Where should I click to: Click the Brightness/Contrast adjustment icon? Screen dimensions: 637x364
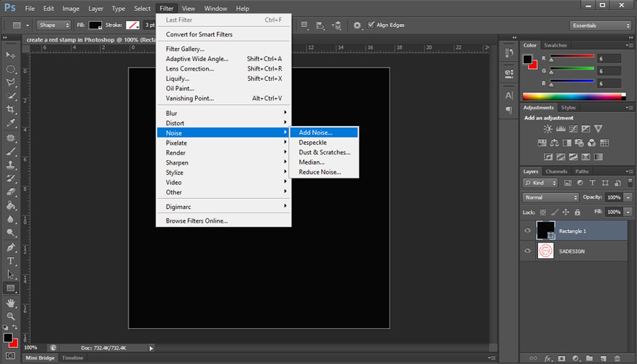547,129
